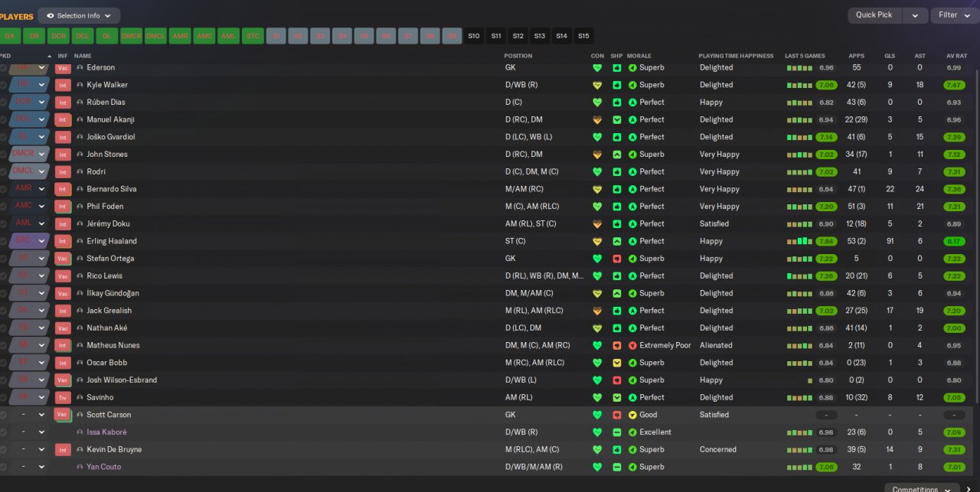The height and width of the screenshot is (492, 980).
Task: Open Kevin De Bruyne's player profile link
Action: (x=114, y=450)
